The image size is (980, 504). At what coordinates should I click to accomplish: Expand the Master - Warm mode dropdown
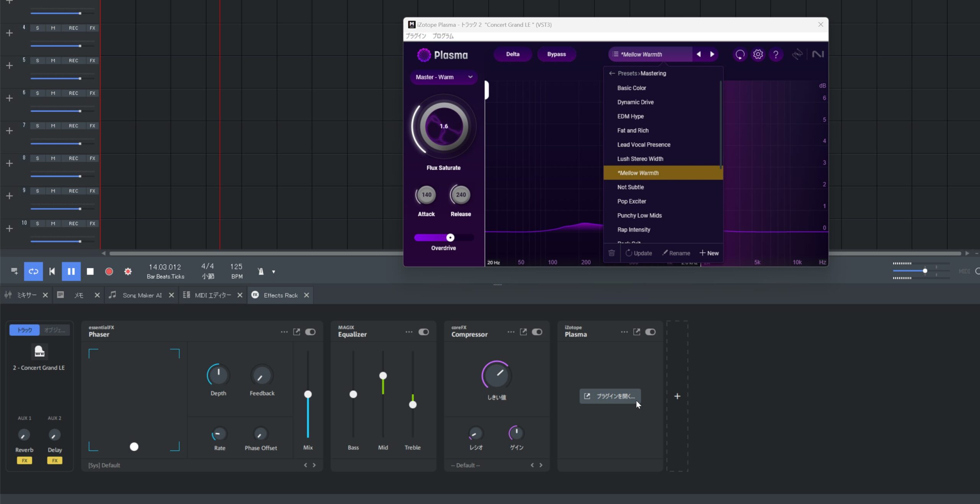(444, 77)
